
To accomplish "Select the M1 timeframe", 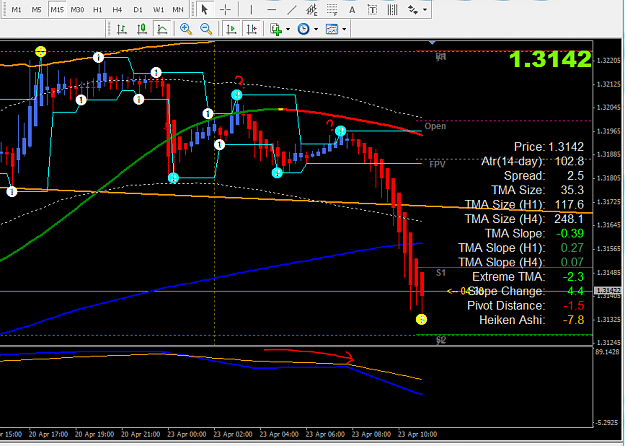I will coord(16,10).
